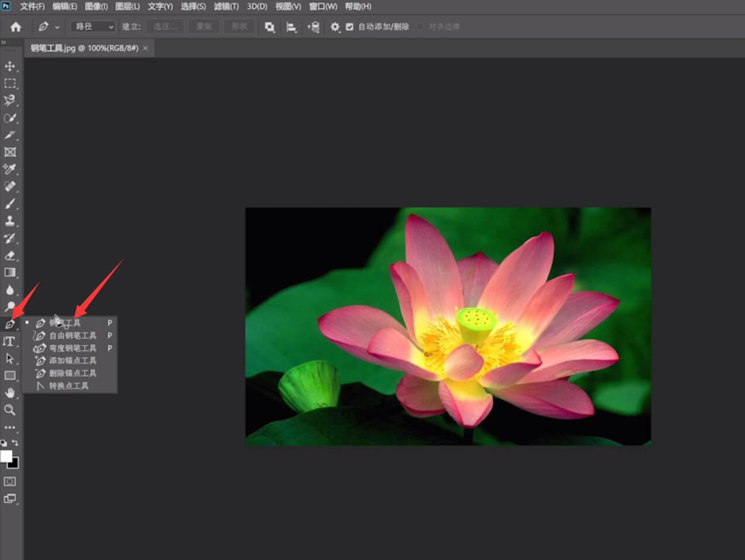This screenshot has height=560, width=745.
Task: Swap foreground and background colors
Action: pyautogui.click(x=15, y=443)
